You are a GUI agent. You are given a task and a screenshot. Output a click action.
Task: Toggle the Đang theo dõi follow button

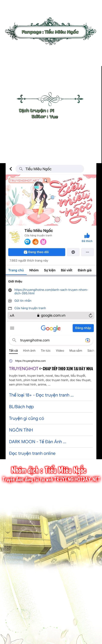37,252
